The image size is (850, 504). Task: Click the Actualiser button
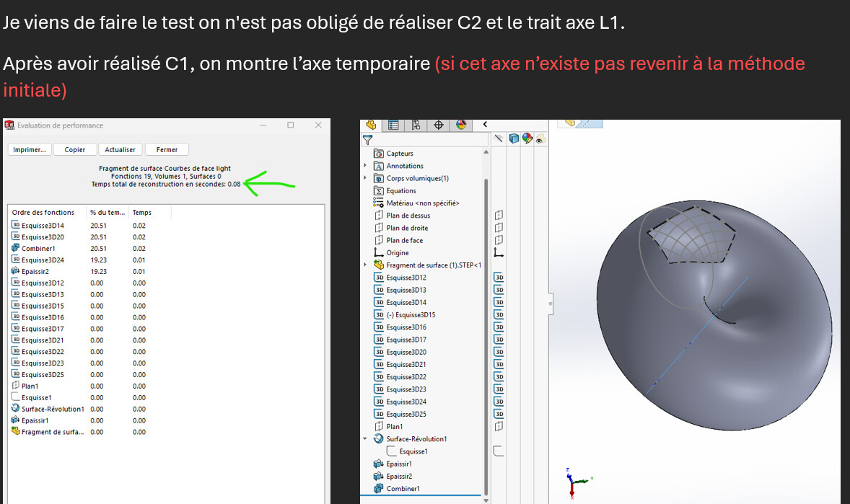coord(121,149)
